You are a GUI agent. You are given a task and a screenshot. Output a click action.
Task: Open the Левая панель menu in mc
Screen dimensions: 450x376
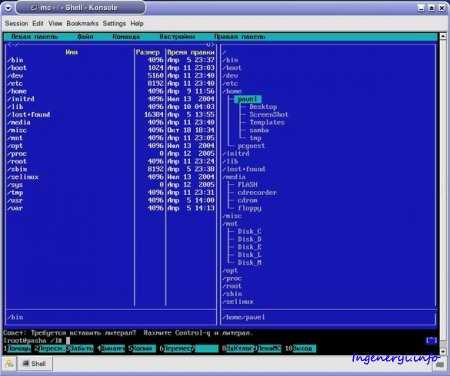[34, 37]
